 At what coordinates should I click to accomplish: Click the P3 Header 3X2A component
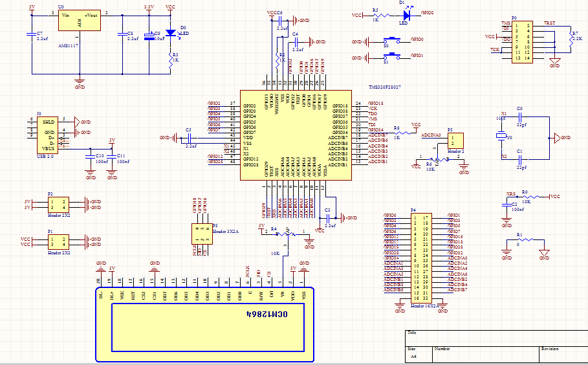pos(202,234)
